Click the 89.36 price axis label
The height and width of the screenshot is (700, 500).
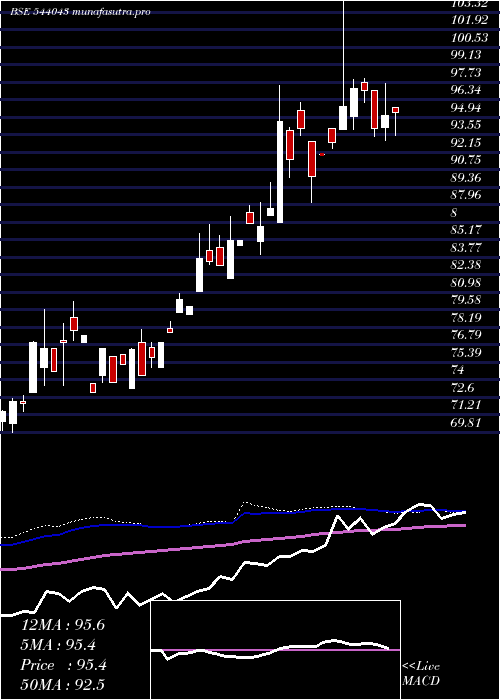466,178
